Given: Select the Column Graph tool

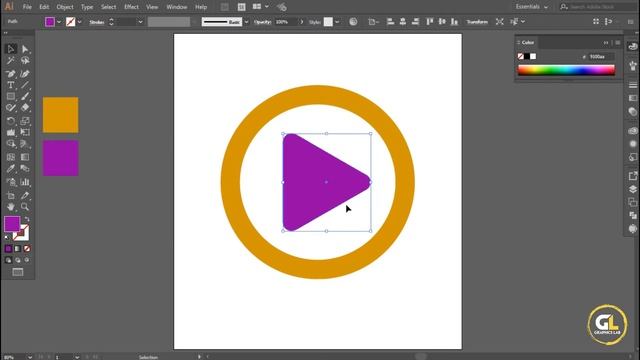Looking at the screenshot, I should (x=25, y=182).
